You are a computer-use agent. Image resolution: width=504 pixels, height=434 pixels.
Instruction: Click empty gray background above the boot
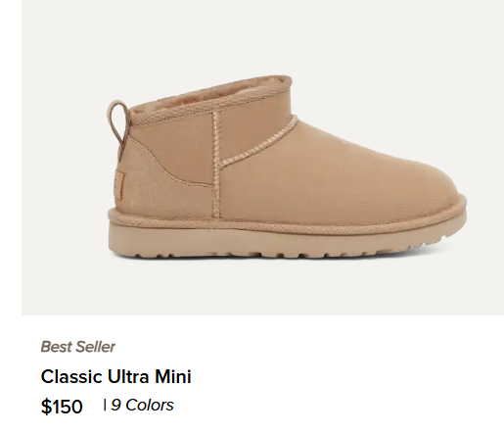point(261,36)
